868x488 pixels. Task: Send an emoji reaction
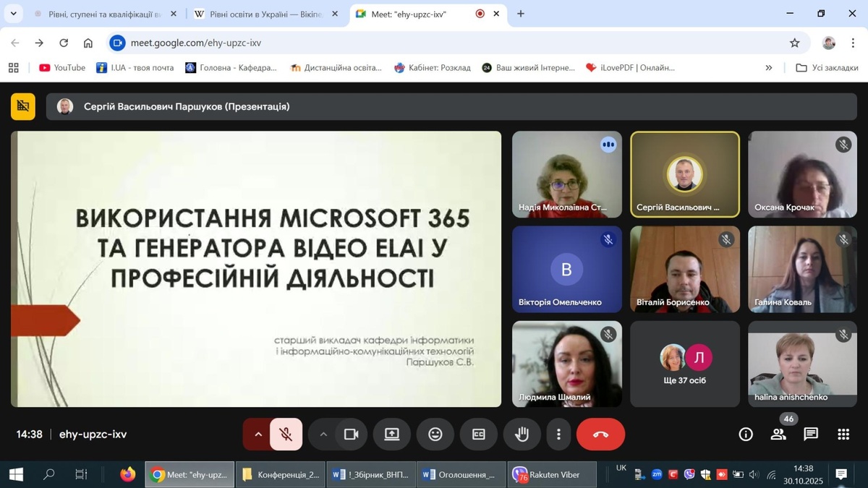coord(435,435)
